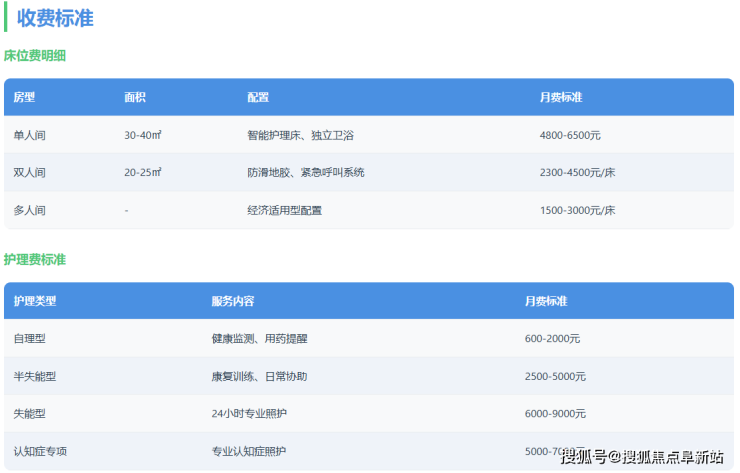
Task: Select the 护理费标准 section heading
Action: (x=35, y=260)
